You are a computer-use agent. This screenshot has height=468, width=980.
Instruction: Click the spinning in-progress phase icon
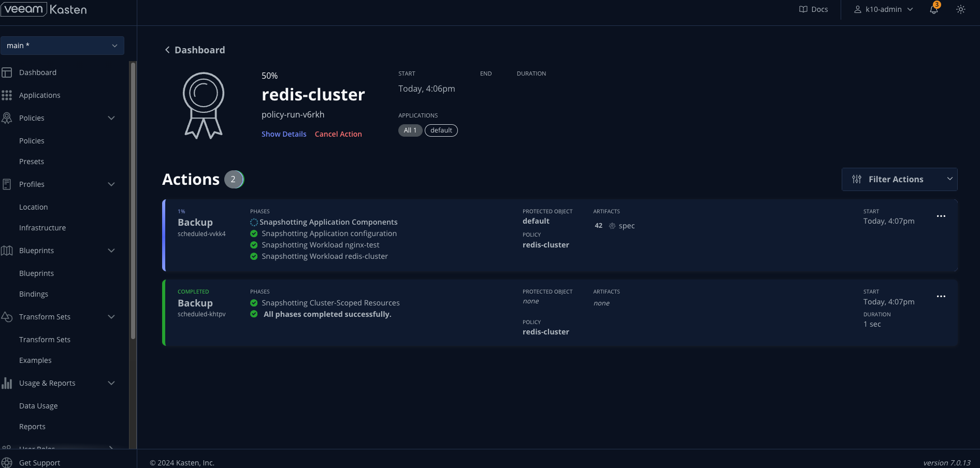pyautogui.click(x=254, y=222)
